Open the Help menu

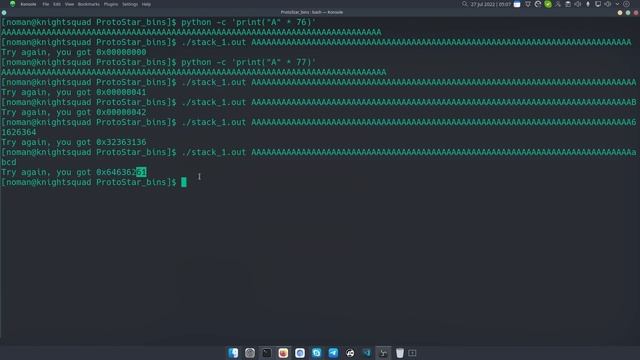coord(146,4)
